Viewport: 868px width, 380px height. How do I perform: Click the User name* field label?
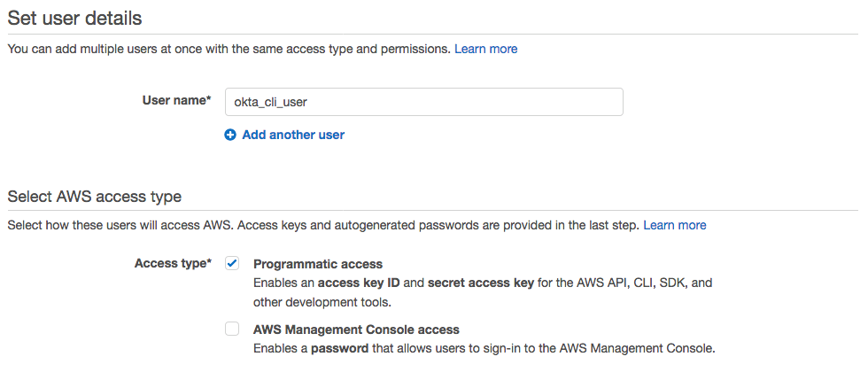(x=176, y=101)
